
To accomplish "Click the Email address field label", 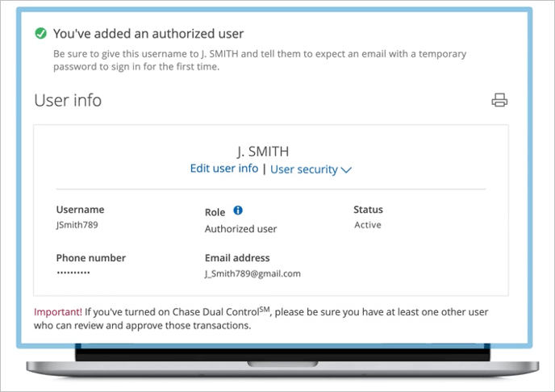I will pos(237,258).
